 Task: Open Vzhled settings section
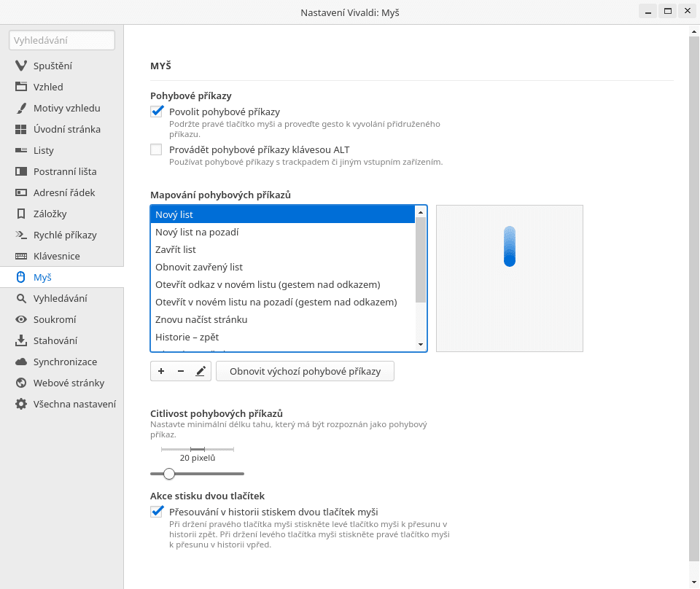coord(61,87)
